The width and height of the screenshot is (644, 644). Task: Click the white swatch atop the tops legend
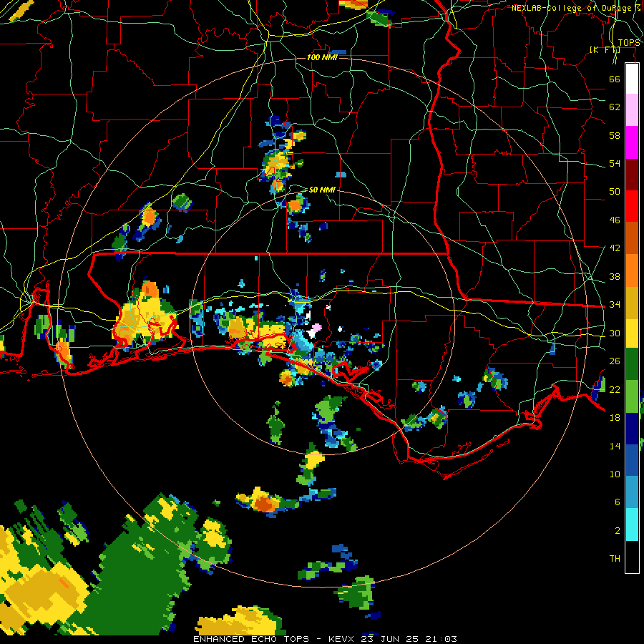pyautogui.click(x=632, y=79)
